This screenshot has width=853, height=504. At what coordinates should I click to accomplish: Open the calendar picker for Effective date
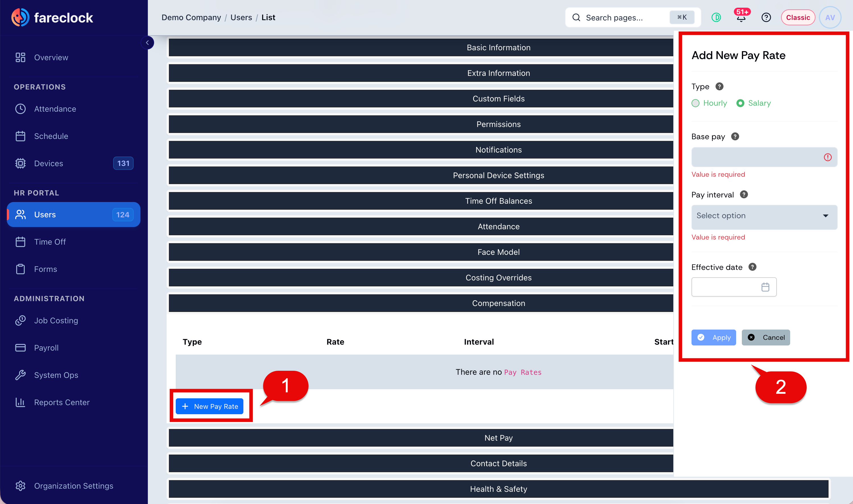click(x=765, y=287)
